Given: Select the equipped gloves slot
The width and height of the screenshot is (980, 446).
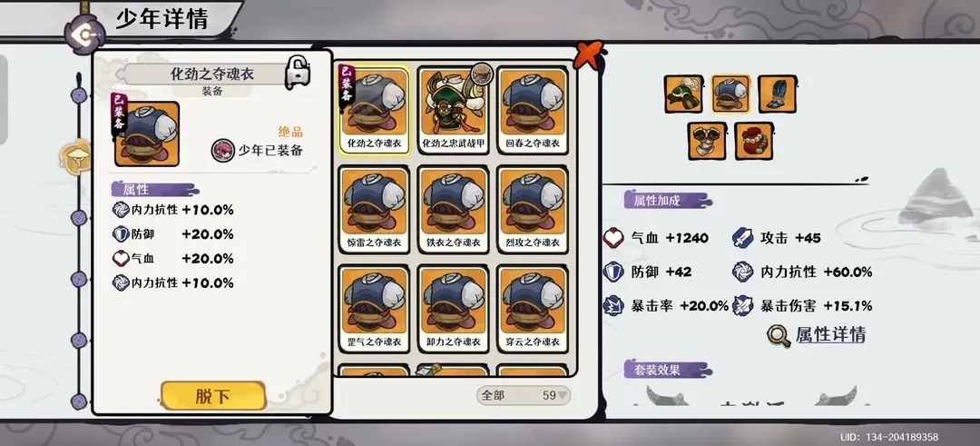Looking at the screenshot, I should [707, 141].
